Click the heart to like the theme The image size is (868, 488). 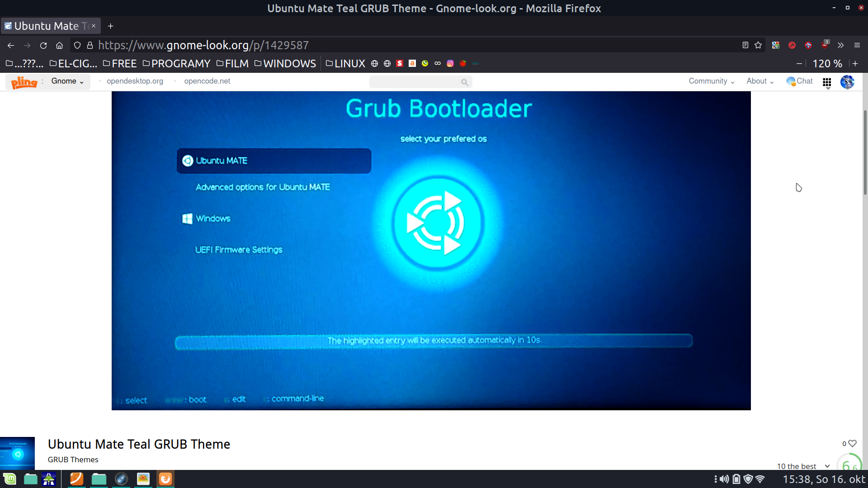point(852,444)
